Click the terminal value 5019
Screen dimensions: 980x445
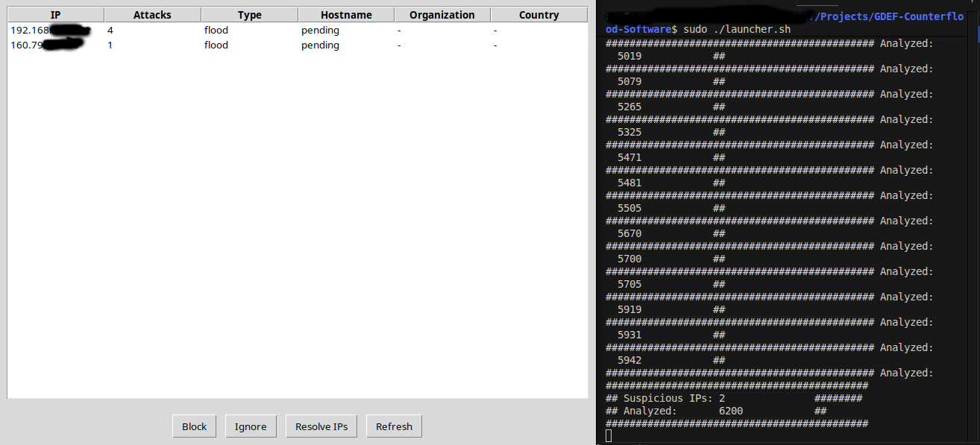(x=629, y=56)
